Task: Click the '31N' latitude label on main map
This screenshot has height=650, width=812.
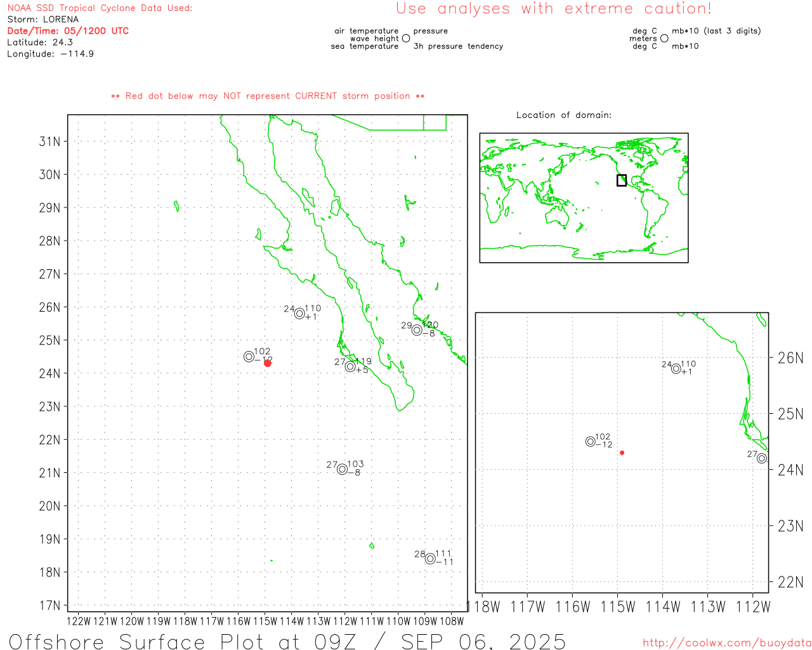Action: tap(50, 141)
